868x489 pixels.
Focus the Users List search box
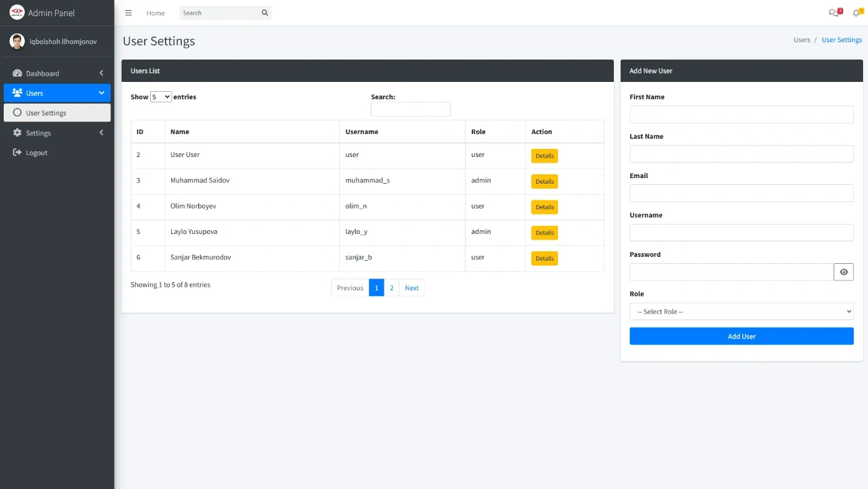click(410, 109)
